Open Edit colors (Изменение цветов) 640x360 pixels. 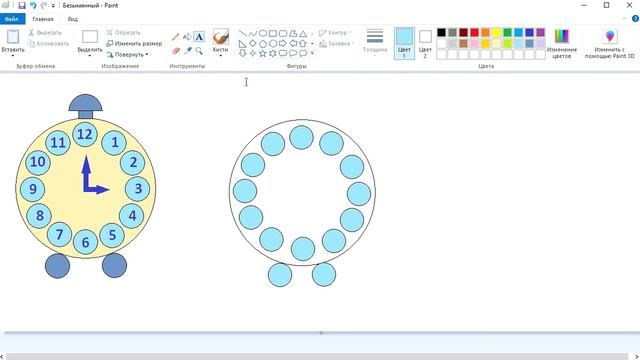562,43
